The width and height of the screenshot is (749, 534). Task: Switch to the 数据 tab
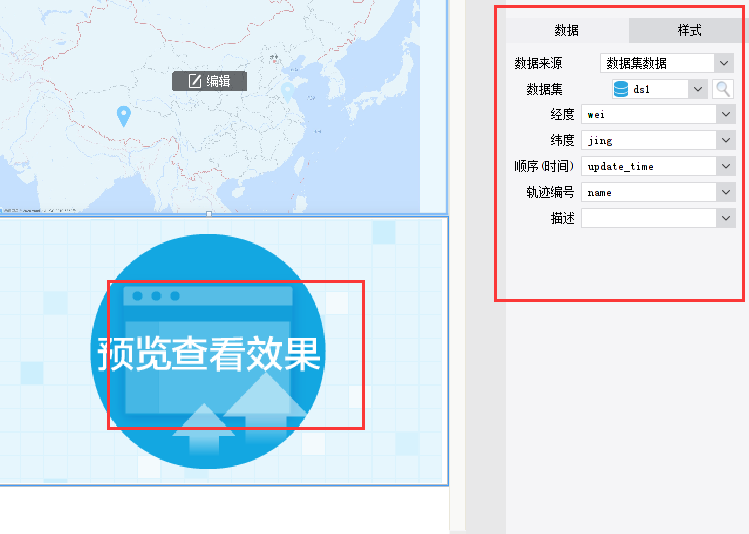tap(567, 31)
